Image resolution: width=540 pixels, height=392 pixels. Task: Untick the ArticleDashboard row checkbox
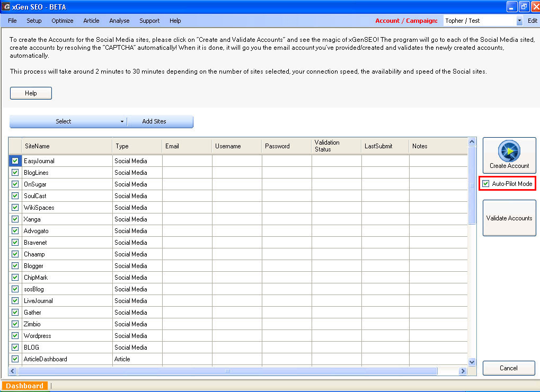[x=15, y=359]
